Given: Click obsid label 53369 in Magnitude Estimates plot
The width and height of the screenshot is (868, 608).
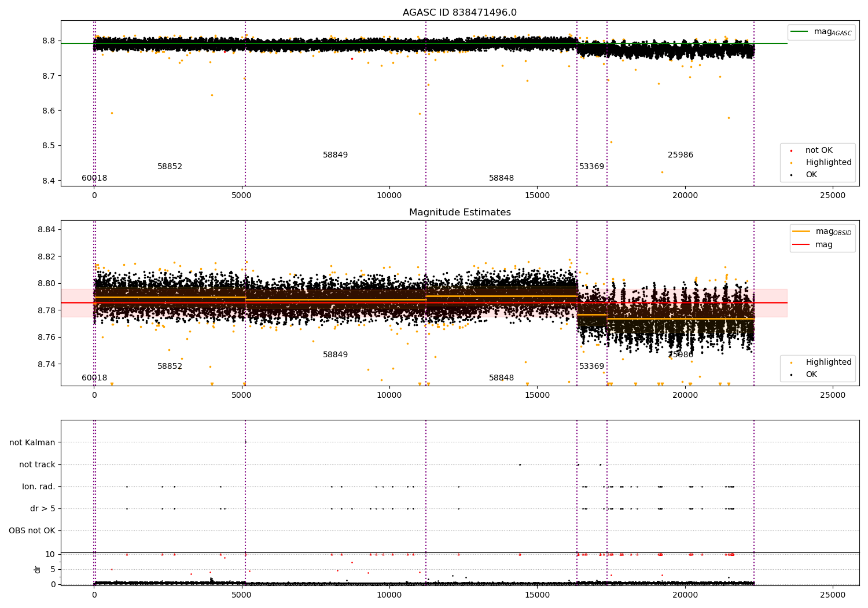Looking at the screenshot, I should point(592,367).
